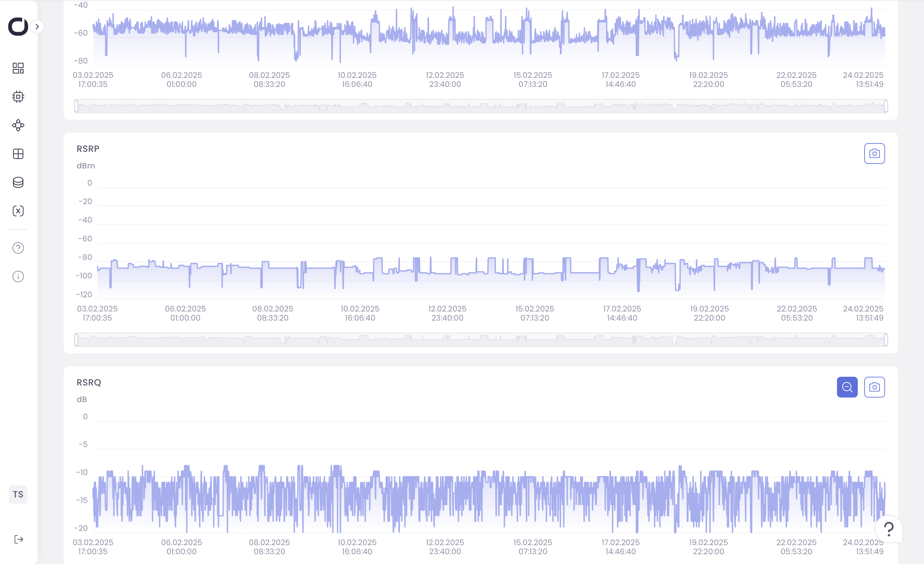Take a snapshot of the RSRP chart
Viewport: 924px width, 564px height.
(874, 153)
